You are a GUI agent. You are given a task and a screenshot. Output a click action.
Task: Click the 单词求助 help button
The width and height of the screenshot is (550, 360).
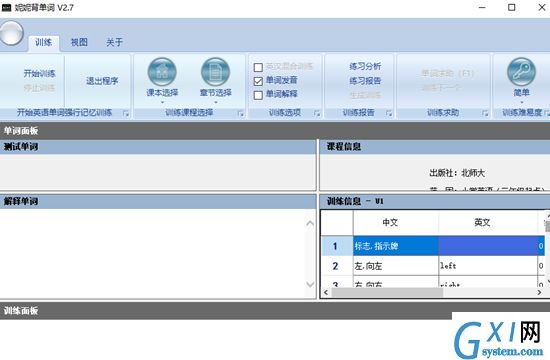point(447,73)
